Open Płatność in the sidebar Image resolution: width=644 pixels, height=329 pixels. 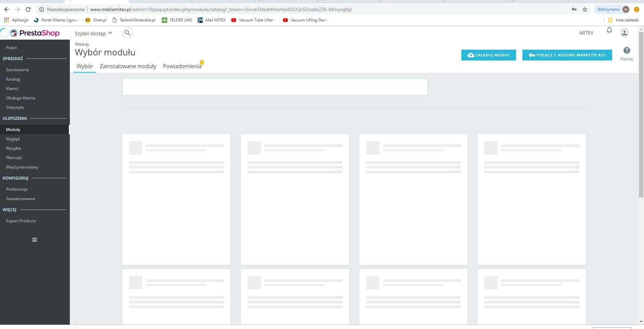[14, 158]
